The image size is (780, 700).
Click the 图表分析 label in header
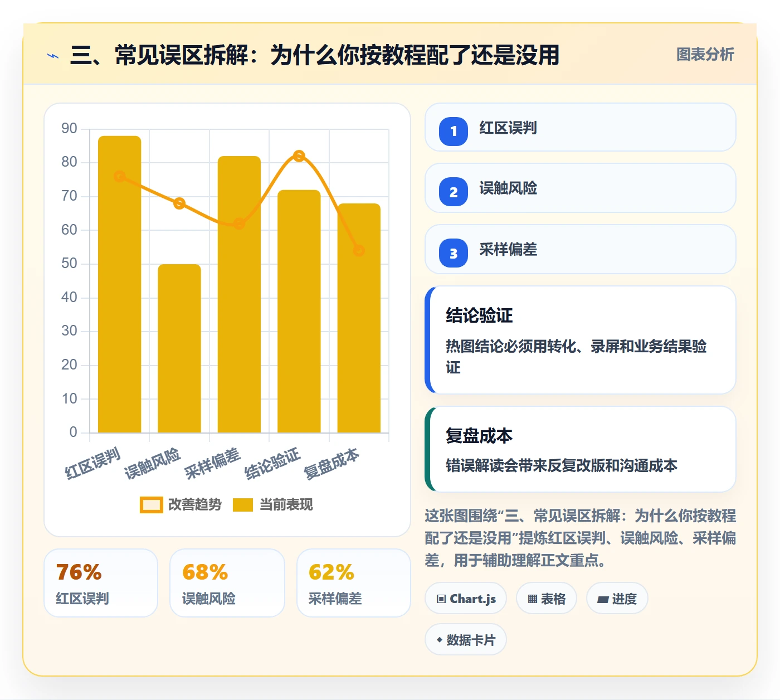[705, 54]
